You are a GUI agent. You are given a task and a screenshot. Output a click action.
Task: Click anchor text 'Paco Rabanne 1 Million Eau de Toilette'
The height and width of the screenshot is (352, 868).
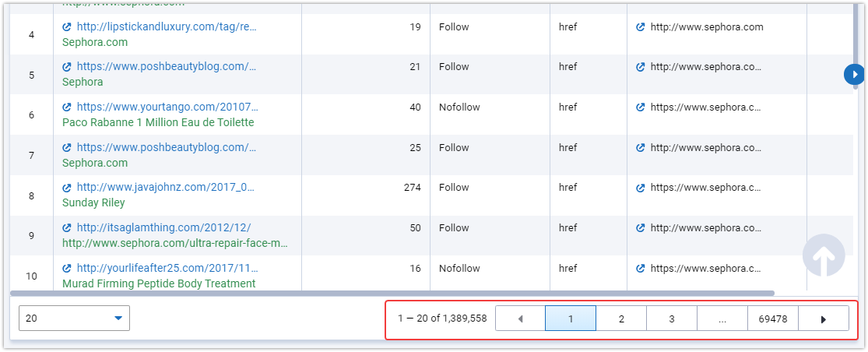(x=158, y=122)
